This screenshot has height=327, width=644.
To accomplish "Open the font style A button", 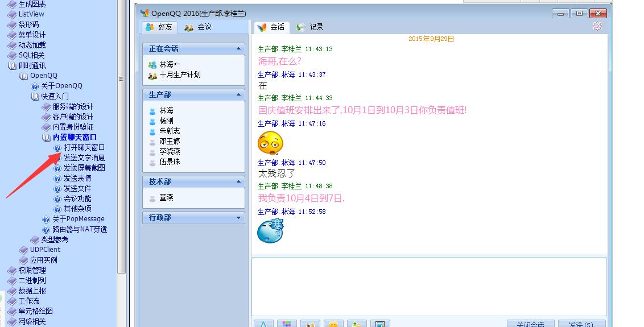I will click(x=263, y=323).
